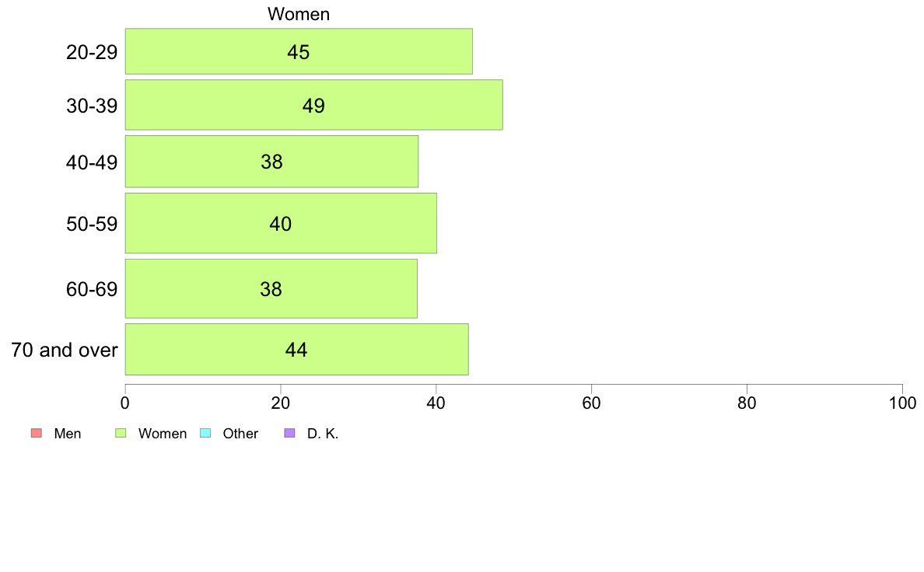Select the 60-69 bar showing 38
This screenshot has height=572, width=924.
point(271,288)
